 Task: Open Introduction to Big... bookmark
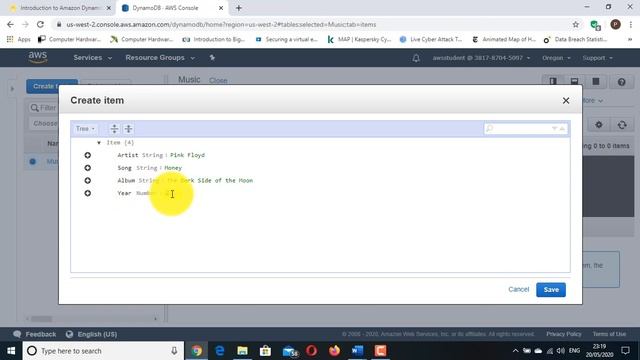[214, 39]
